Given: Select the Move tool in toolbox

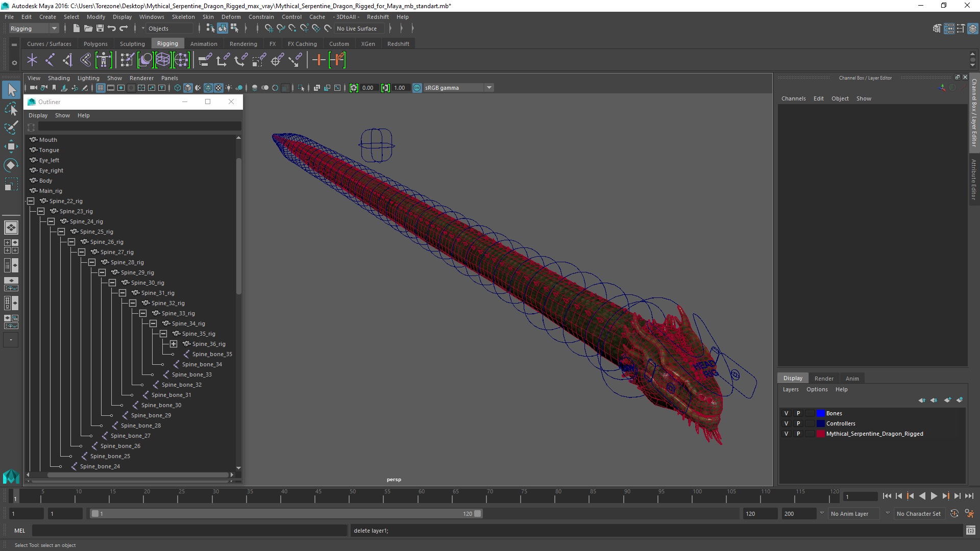Looking at the screenshot, I should tap(11, 146).
